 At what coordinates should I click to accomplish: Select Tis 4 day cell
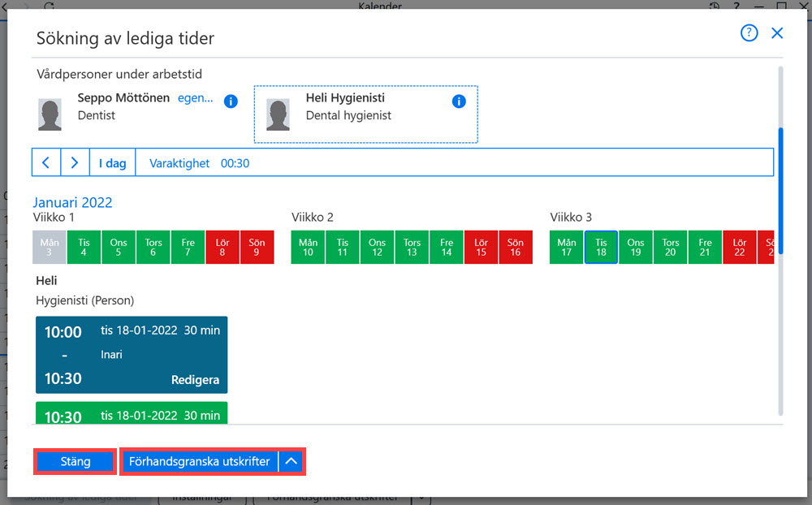click(84, 247)
